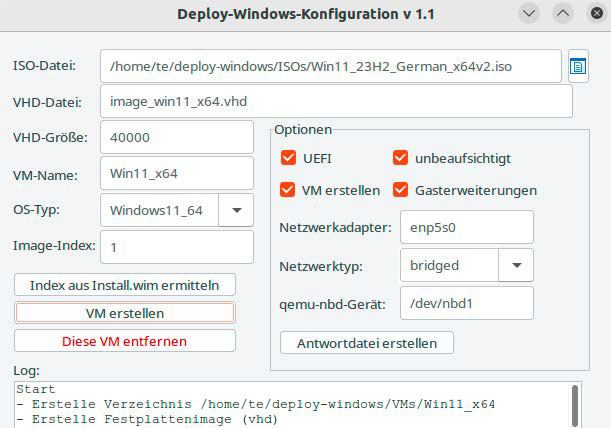This screenshot has height=428, width=611.
Task: Click the log scrollbar
Action: click(575, 406)
